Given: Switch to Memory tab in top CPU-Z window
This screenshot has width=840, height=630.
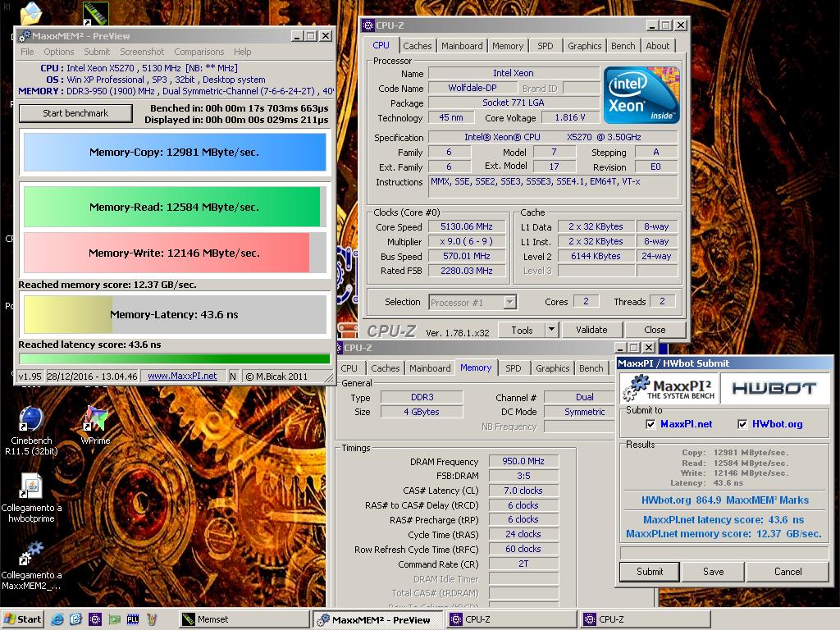Looking at the screenshot, I should click(x=508, y=46).
